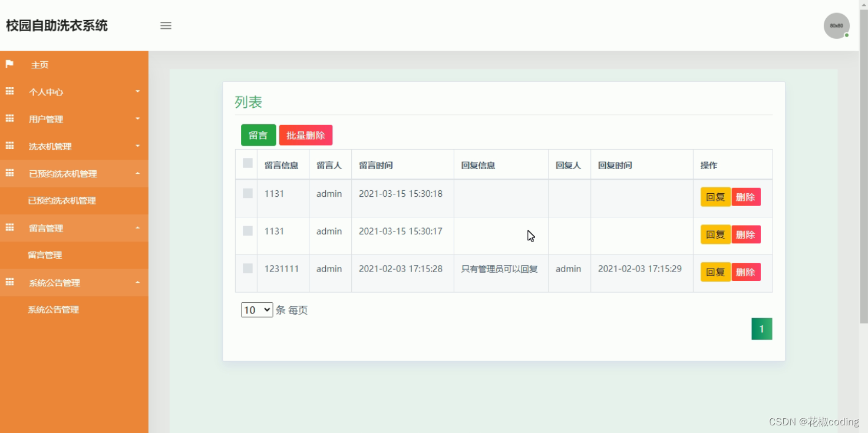
Task: Click the grid icon beside 用户管理
Action: click(9, 118)
